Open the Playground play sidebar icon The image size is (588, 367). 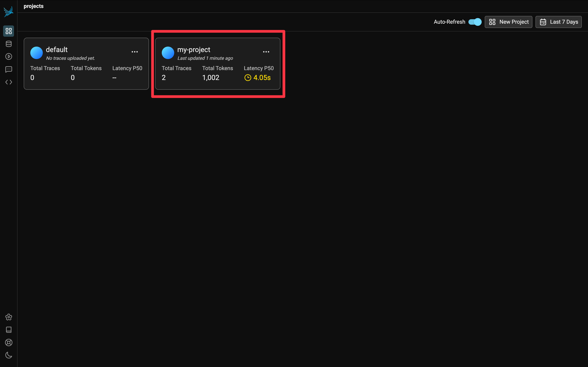pyautogui.click(x=9, y=57)
